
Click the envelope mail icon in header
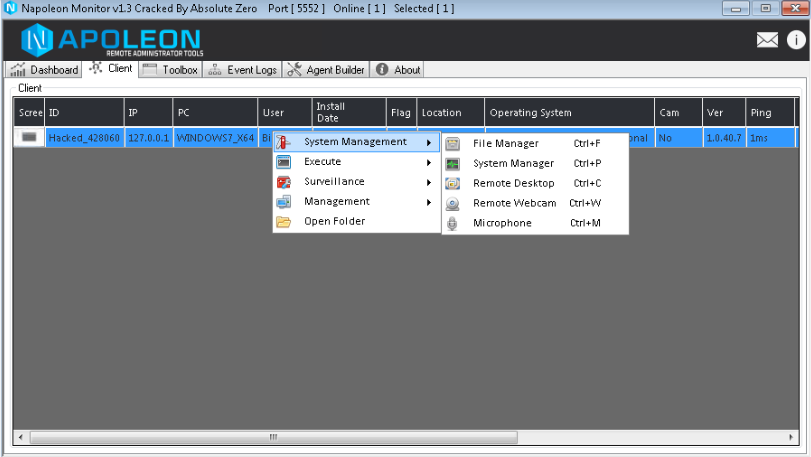pyautogui.click(x=767, y=40)
